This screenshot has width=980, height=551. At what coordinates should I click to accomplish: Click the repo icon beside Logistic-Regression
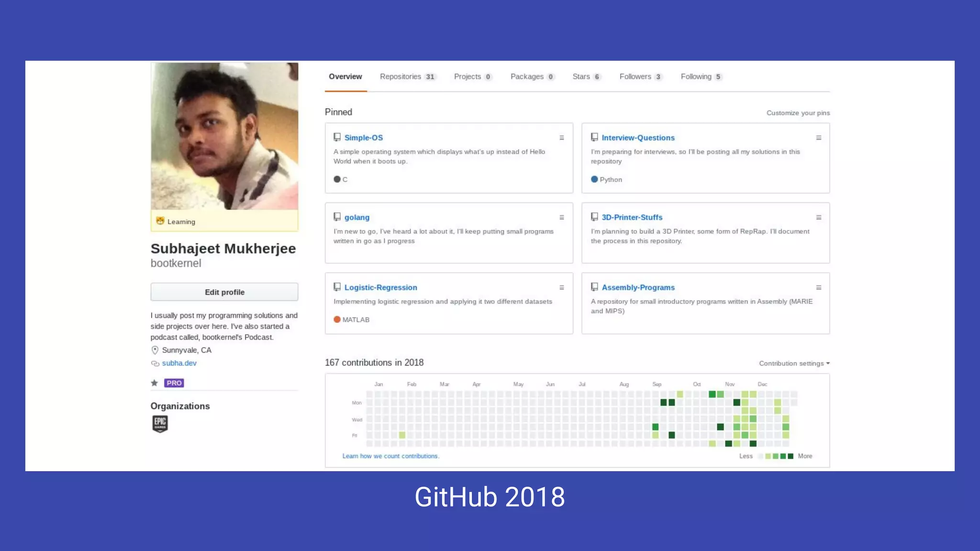click(x=337, y=287)
